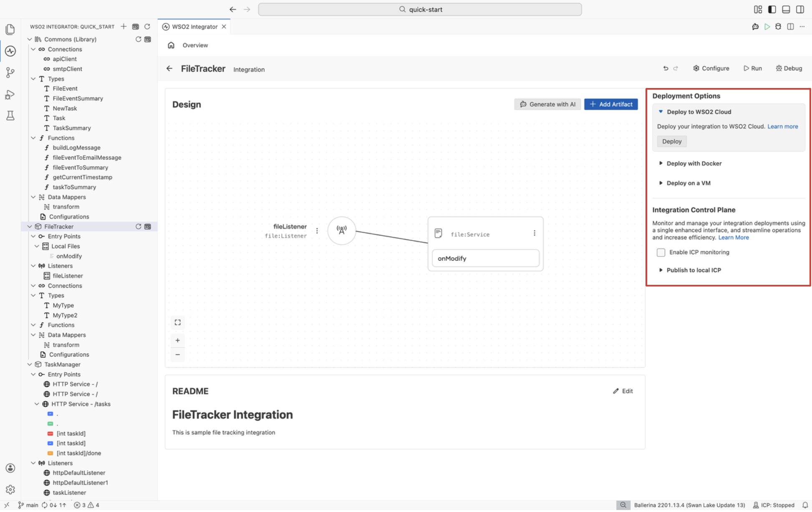Click the refresh icon on FileTracker row
The image size is (812, 512).
[x=138, y=226]
